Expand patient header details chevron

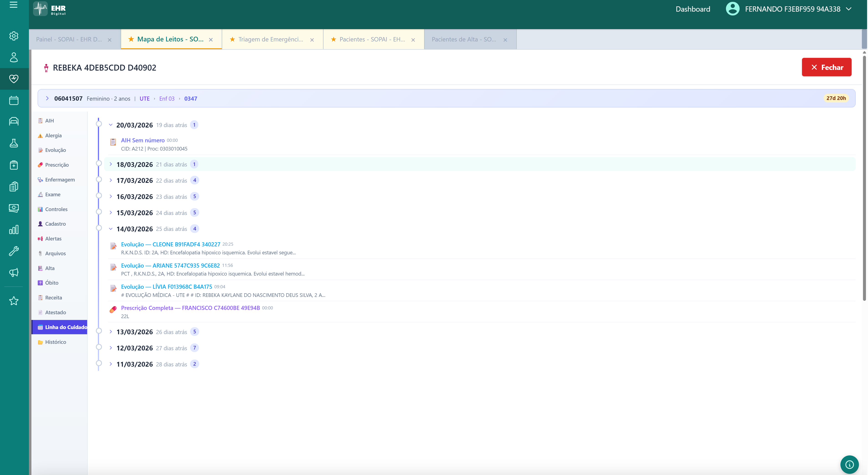47,98
